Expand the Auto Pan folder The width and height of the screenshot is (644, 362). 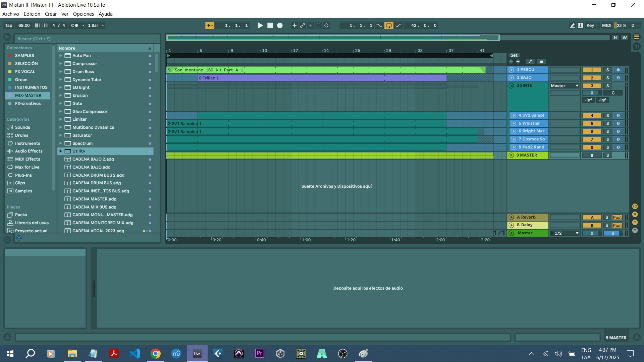coord(61,56)
